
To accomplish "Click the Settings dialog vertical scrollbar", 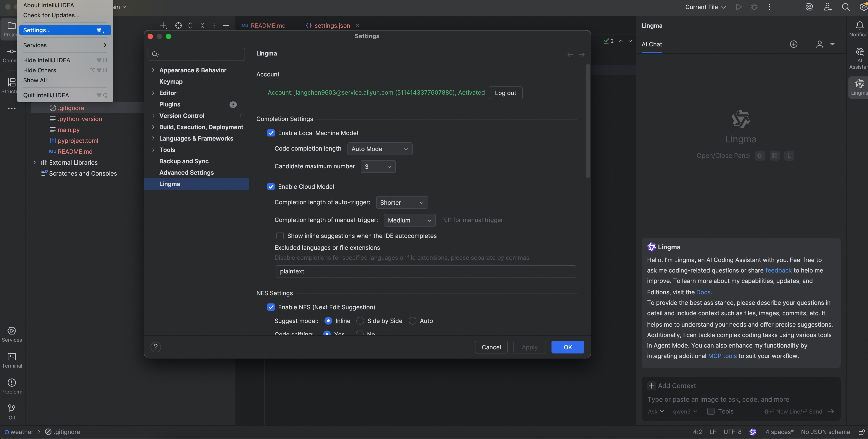I will [x=588, y=121].
